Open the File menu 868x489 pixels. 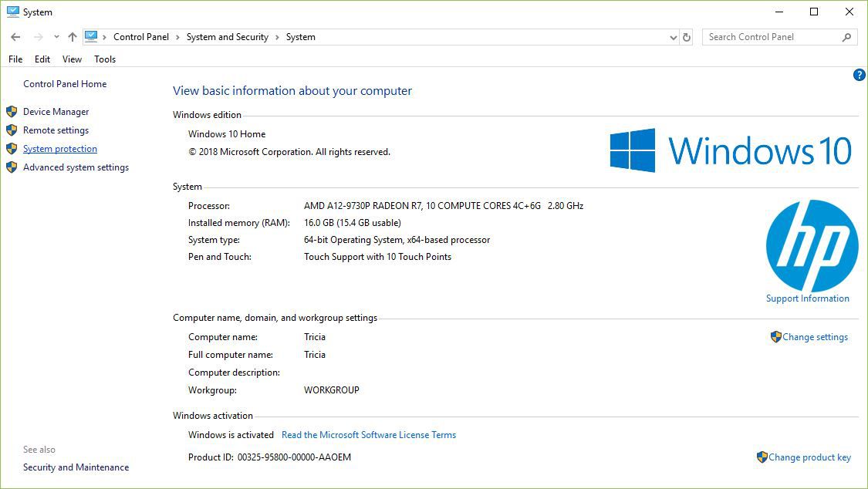tap(15, 59)
